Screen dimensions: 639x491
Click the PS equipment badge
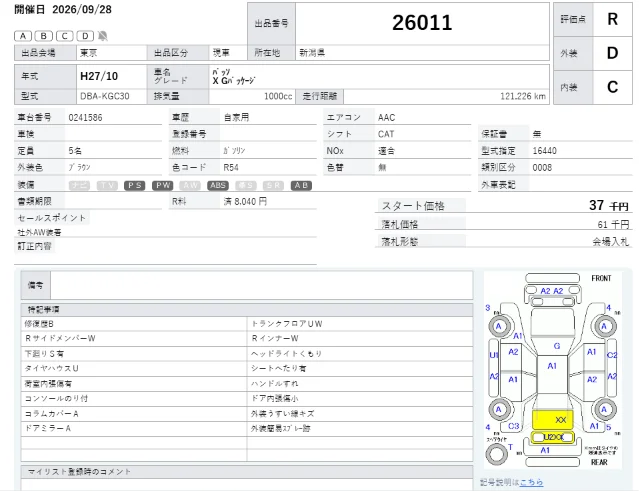(x=134, y=185)
